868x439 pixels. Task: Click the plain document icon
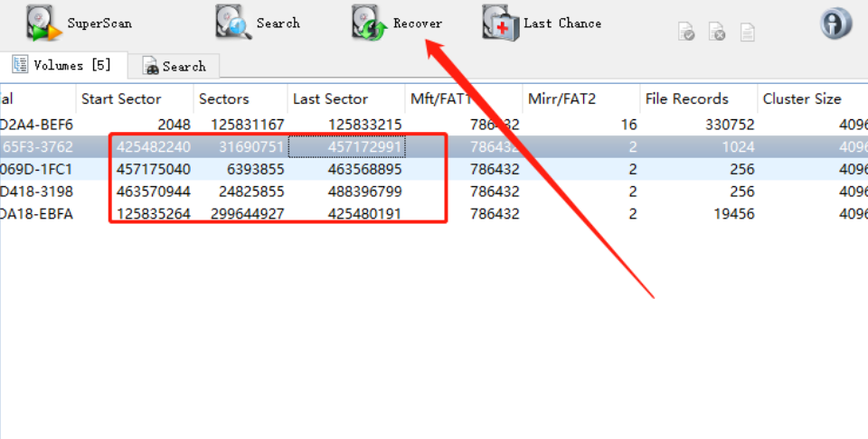(748, 32)
